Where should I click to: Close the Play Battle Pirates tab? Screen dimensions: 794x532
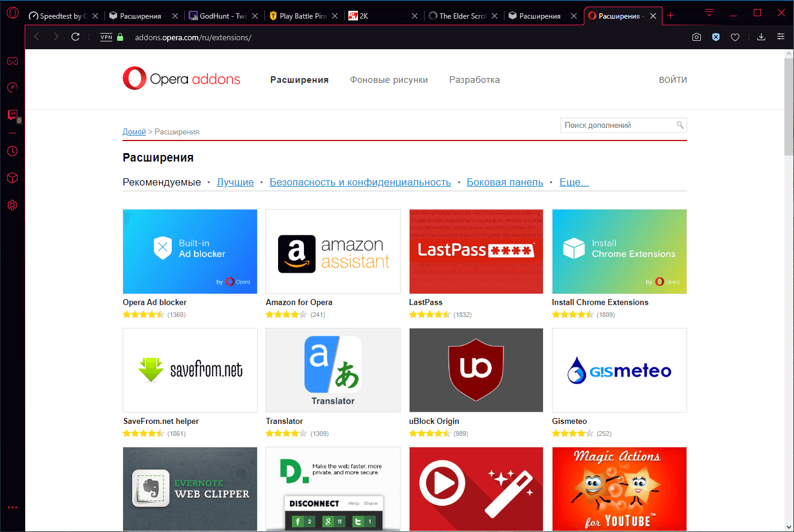(335, 16)
